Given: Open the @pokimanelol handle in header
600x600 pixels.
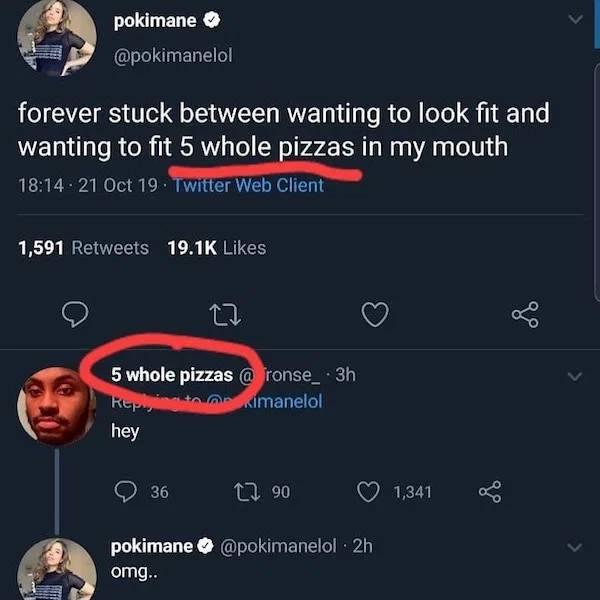Looking at the screenshot, I should pyautogui.click(x=174, y=55).
